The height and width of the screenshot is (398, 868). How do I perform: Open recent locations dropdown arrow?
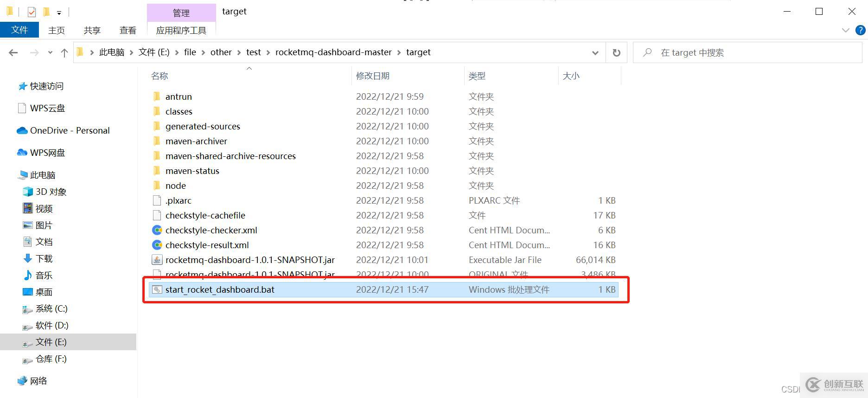tap(50, 53)
